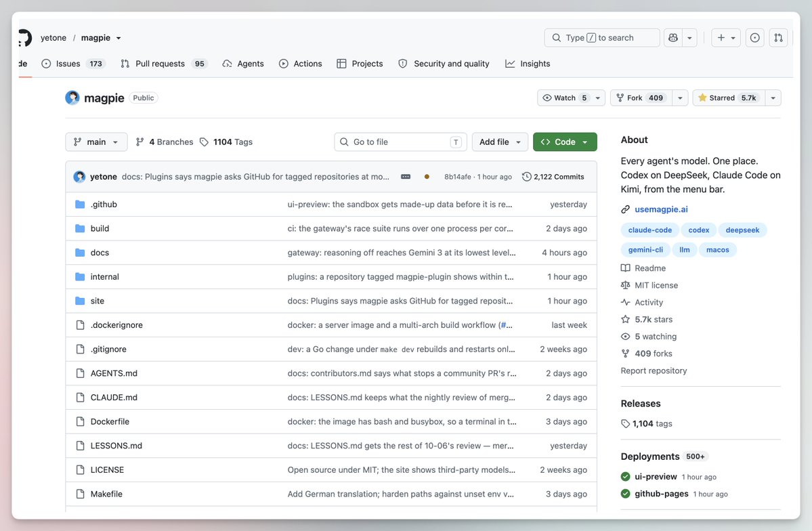Click the scale icon next to MIT license
This screenshot has height=531, width=812.
[626, 285]
